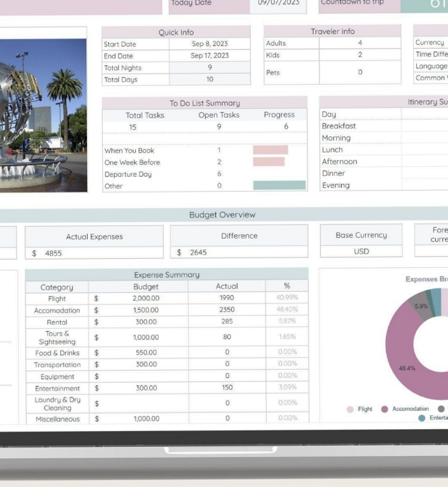Viewport: 448px width, 487px height.
Task: Select the Today Date cell 09/07/2023
Action: [x=277, y=3]
